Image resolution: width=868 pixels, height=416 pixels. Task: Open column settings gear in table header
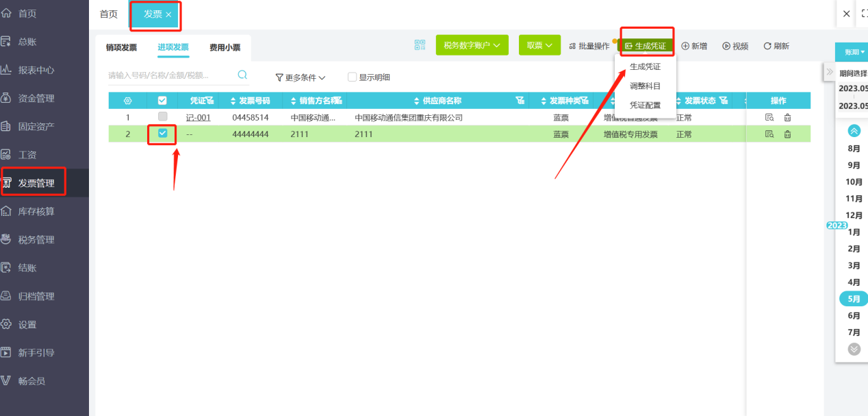(x=127, y=101)
